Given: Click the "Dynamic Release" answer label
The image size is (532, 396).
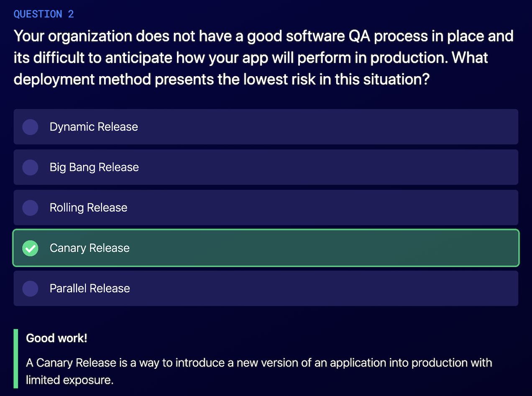Looking at the screenshot, I should click(94, 127).
